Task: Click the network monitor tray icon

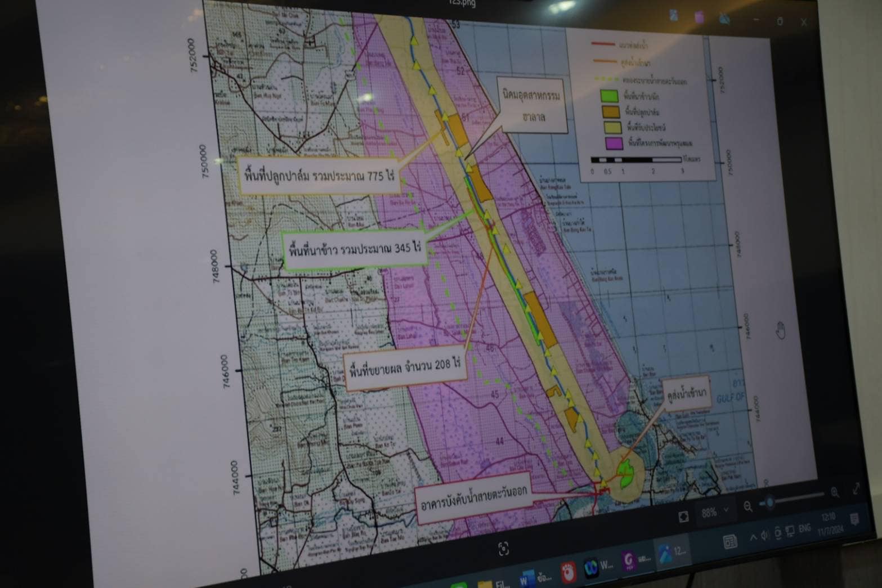Action: tap(790, 531)
